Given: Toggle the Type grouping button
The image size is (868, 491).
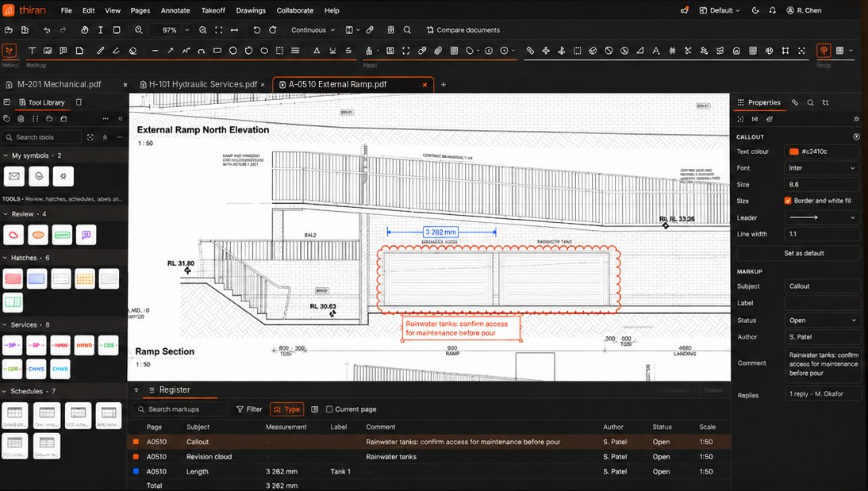Looking at the screenshot, I should click(x=286, y=409).
